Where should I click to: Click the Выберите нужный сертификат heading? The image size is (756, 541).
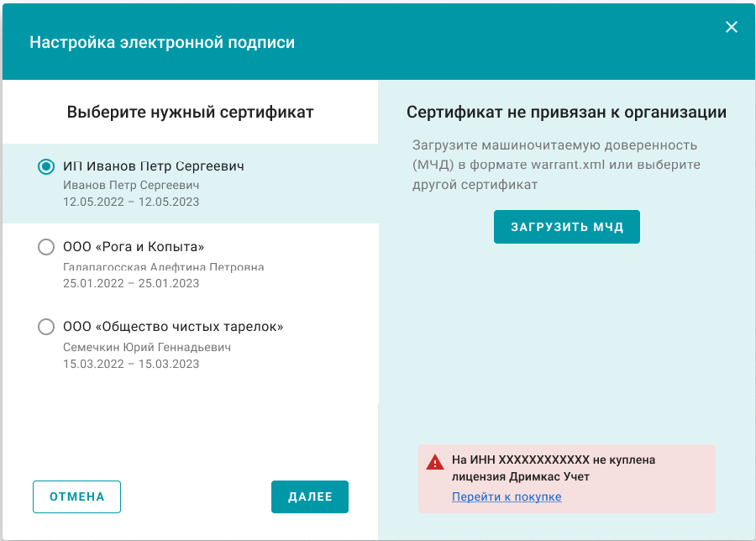point(190,113)
